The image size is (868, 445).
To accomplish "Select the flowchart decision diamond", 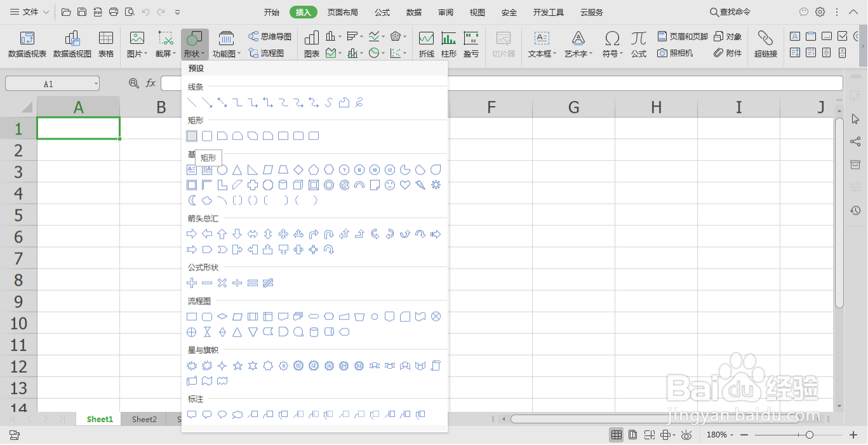I will pyautogui.click(x=222, y=316).
